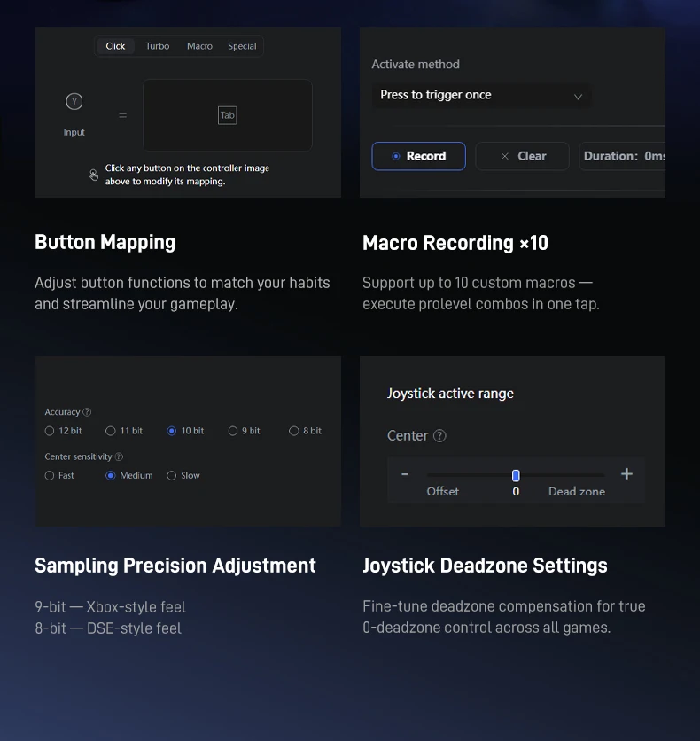Click the Center offset slider handle
This screenshot has width=700, height=741.
click(x=516, y=475)
